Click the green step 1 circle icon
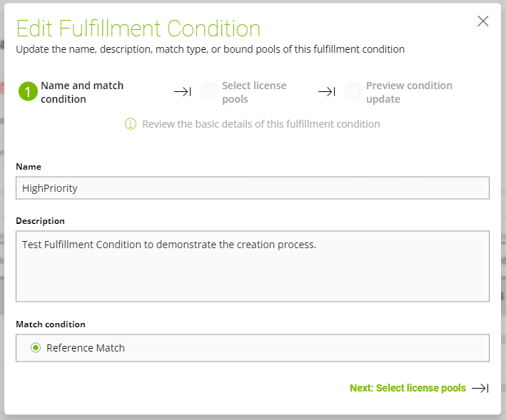The height and width of the screenshot is (420, 506). click(27, 92)
